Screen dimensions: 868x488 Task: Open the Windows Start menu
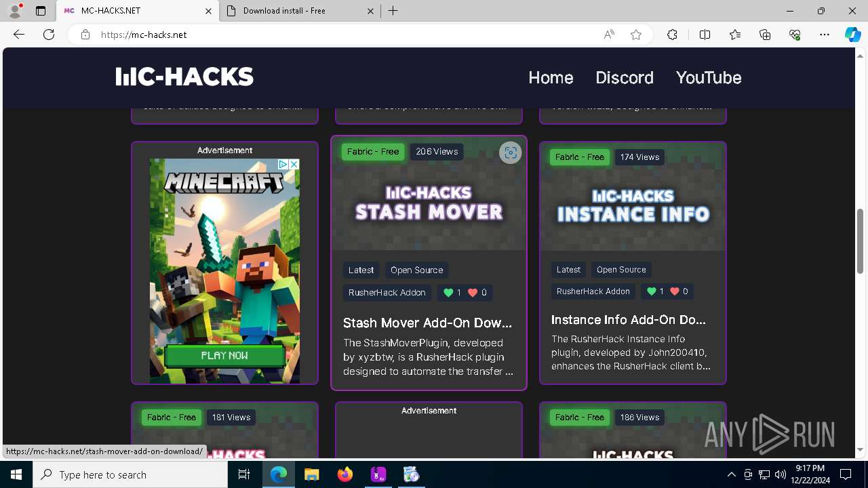tap(16, 474)
